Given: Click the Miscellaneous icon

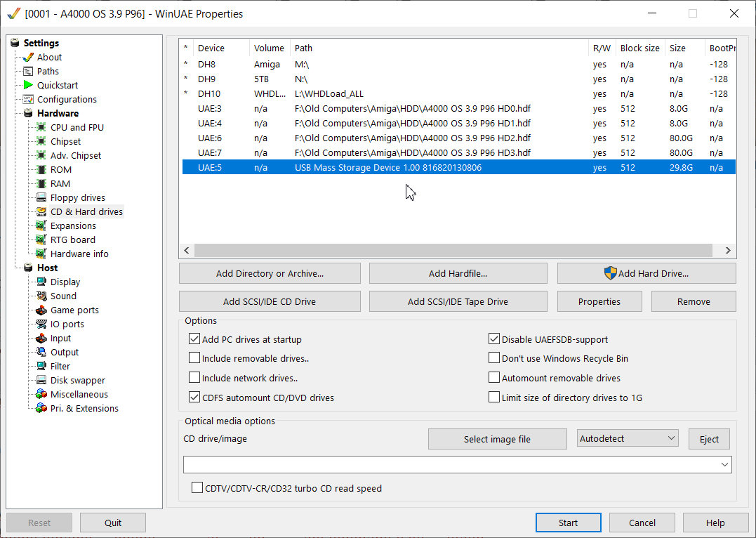Looking at the screenshot, I should pos(41,394).
